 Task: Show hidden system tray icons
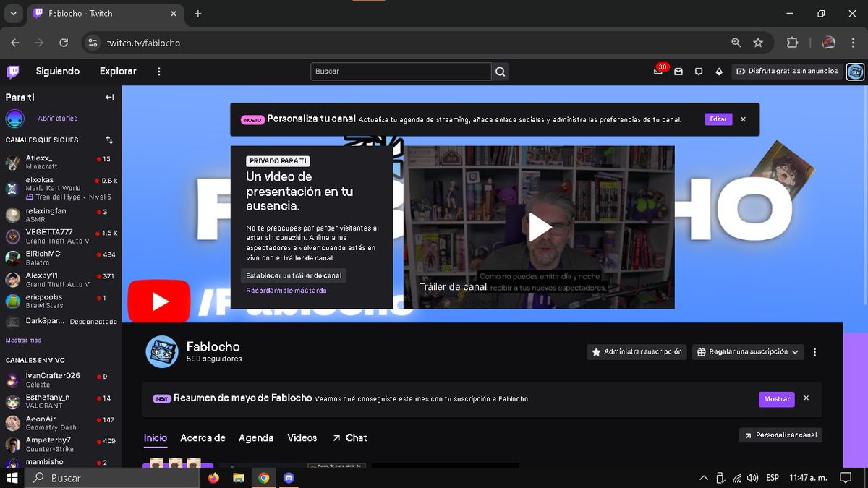pos(704,478)
